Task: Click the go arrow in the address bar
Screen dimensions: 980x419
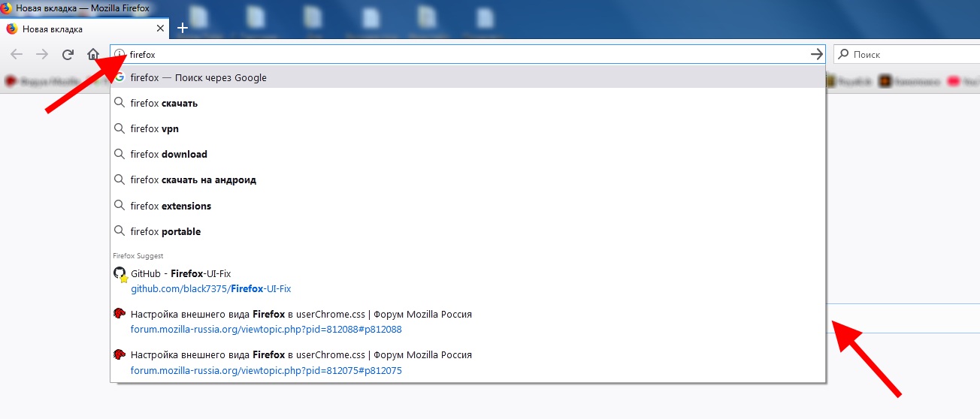Action: coord(816,54)
